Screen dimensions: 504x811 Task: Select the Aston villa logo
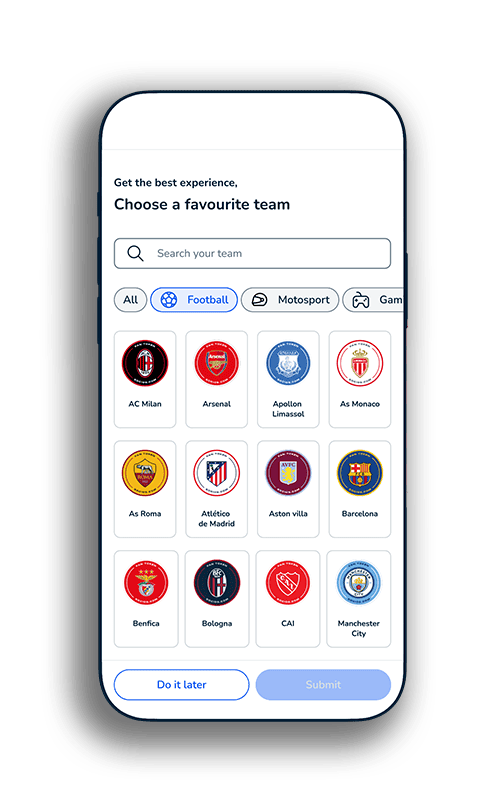pyautogui.click(x=288, y=473)
